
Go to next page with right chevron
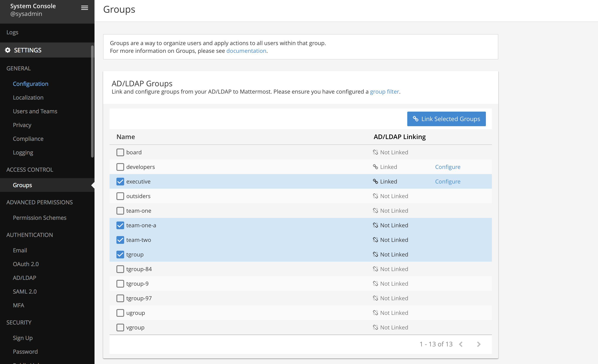pyautogui.click(x=478, y=344)
